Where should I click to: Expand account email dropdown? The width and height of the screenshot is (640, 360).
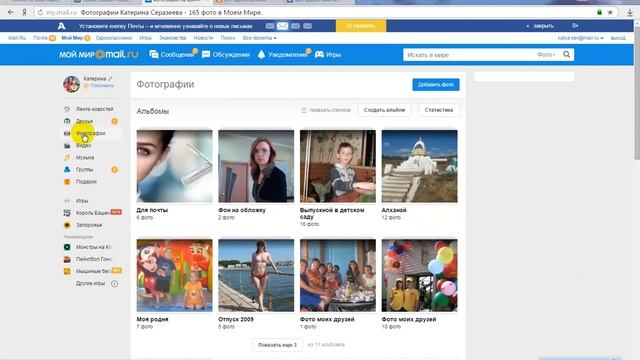[580, 38]
